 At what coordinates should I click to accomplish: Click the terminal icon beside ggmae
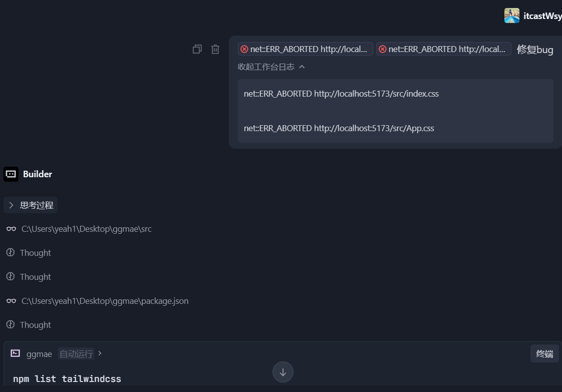(x=16, y=353)
